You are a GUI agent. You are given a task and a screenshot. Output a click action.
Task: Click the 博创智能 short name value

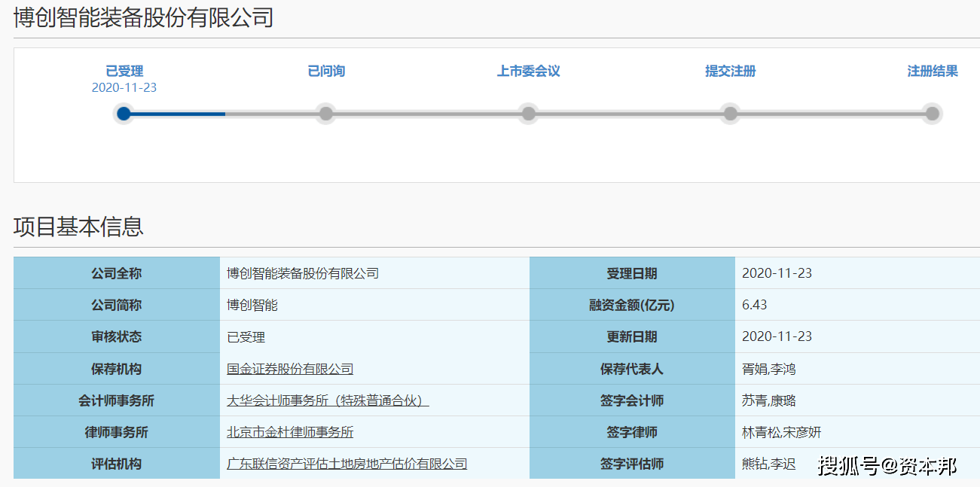(252, 305)
